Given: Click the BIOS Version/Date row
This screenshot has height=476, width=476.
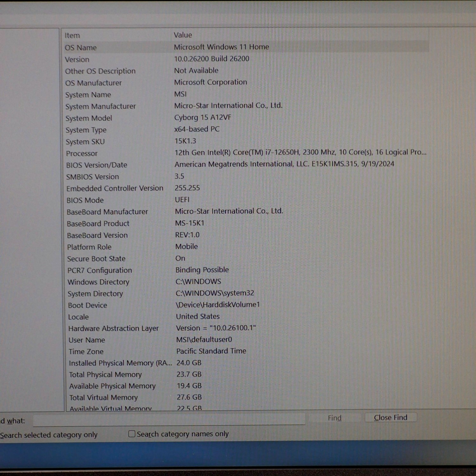Looking at the screenshot, I should (x=96, y=165).
